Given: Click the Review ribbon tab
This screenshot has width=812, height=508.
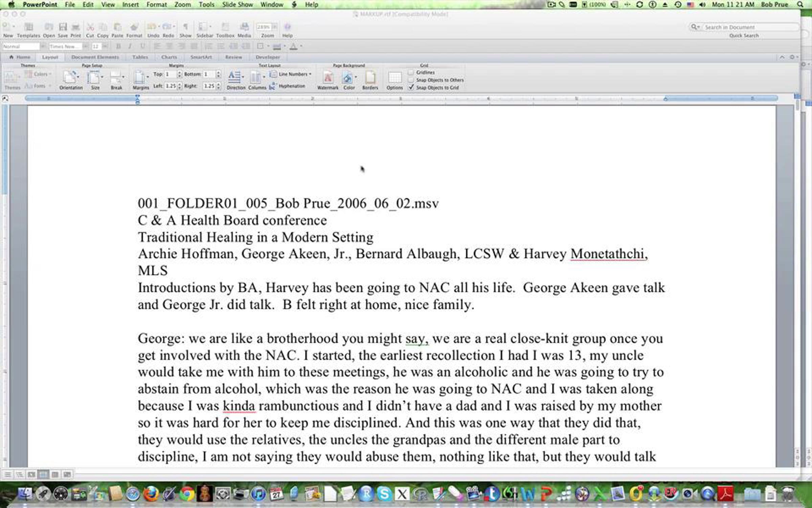Looking at the screenshot, I should (233, 57).
